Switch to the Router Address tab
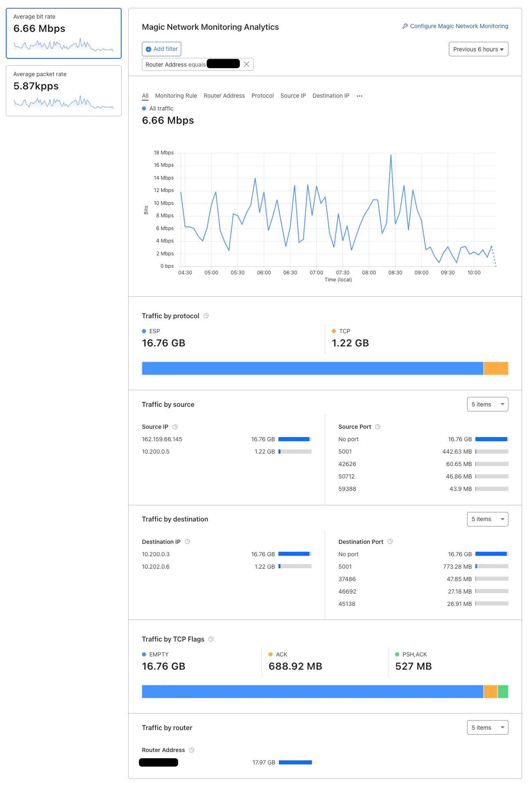Image resolution: width=532 pixels, height=793 pixels. (x=224, y=96)
